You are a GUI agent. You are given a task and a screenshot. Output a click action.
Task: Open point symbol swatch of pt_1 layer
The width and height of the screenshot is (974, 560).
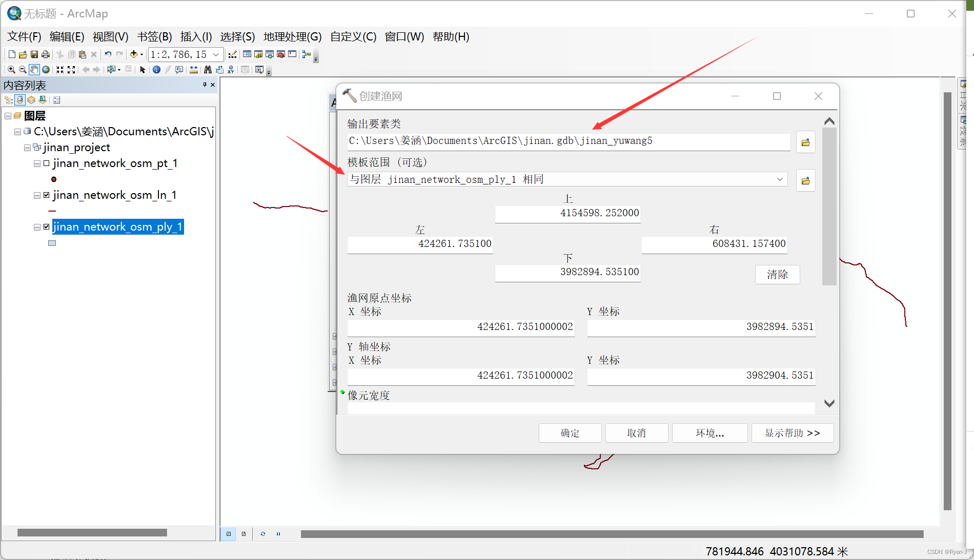(x=54, y=179)
